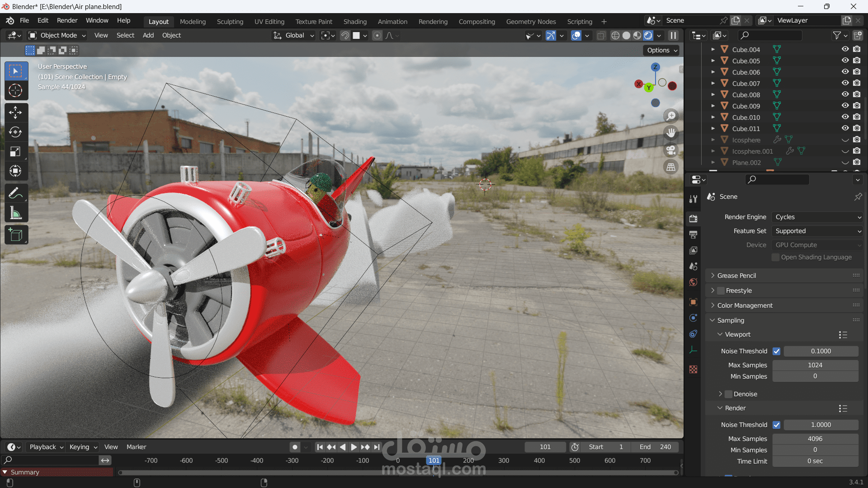The image size is (868, 488).
Task: Open the Object properties tab
Action: click(693, 302)
